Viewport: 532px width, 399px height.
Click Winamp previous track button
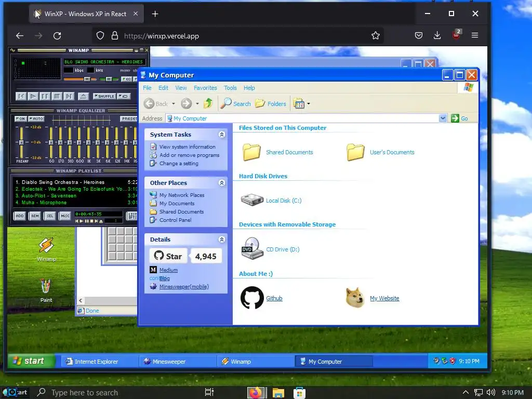click(21, 96)
